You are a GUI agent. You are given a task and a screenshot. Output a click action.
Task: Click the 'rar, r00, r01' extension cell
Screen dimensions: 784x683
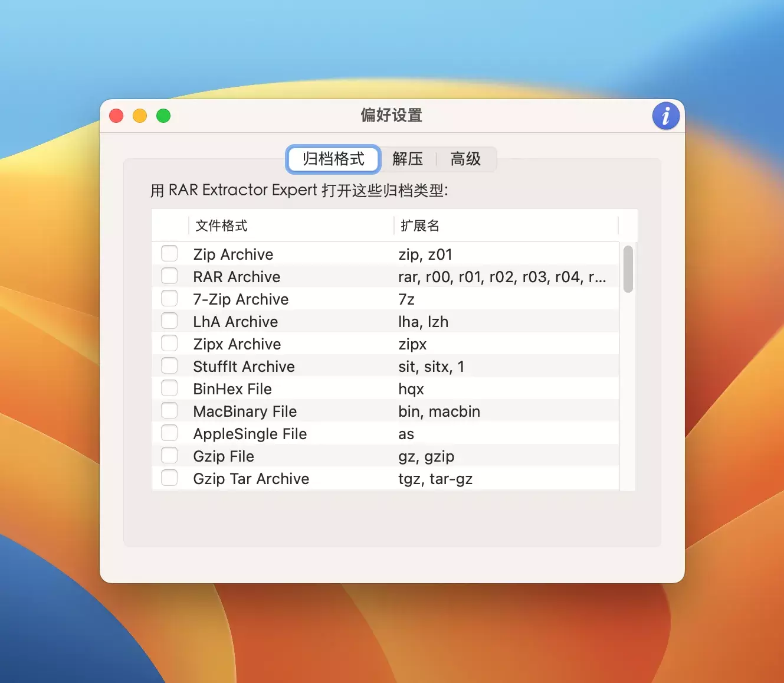click(x=502, y=277)
